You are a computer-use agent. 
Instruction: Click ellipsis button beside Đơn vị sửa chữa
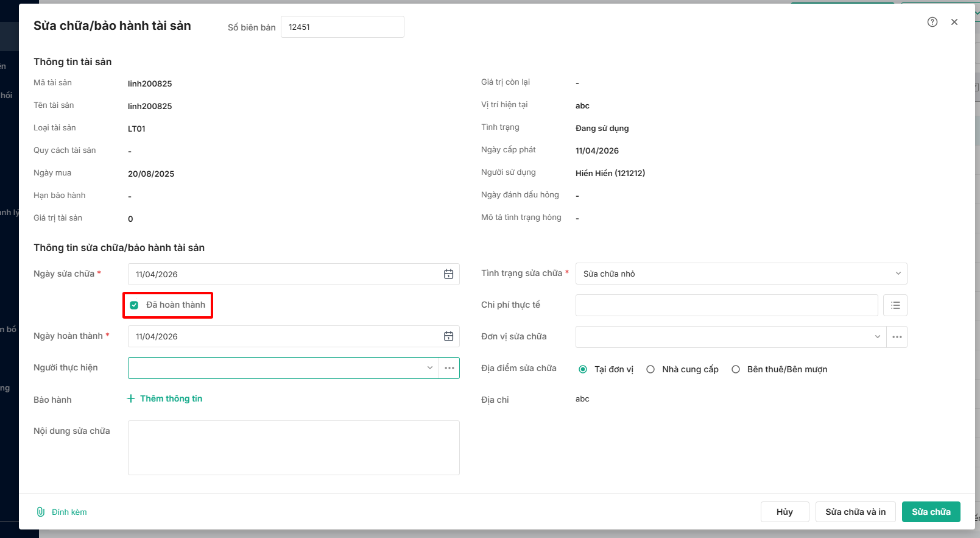[x=897, y=337]
